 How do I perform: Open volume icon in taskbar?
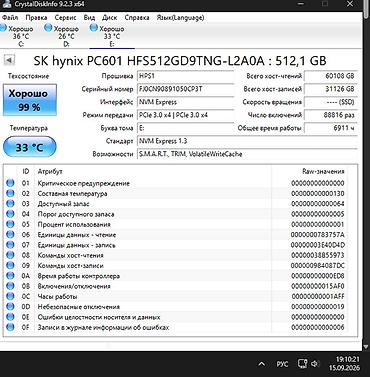click(314, 364)
